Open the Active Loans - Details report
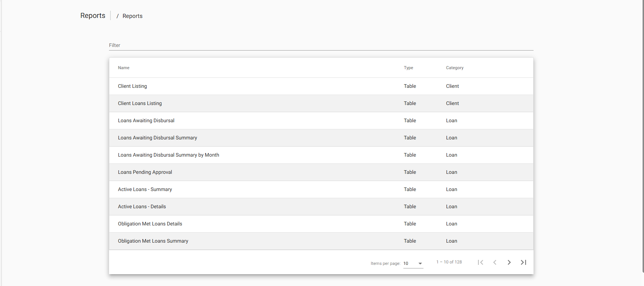This screenshot has height=286, width=644. [142, 206]
